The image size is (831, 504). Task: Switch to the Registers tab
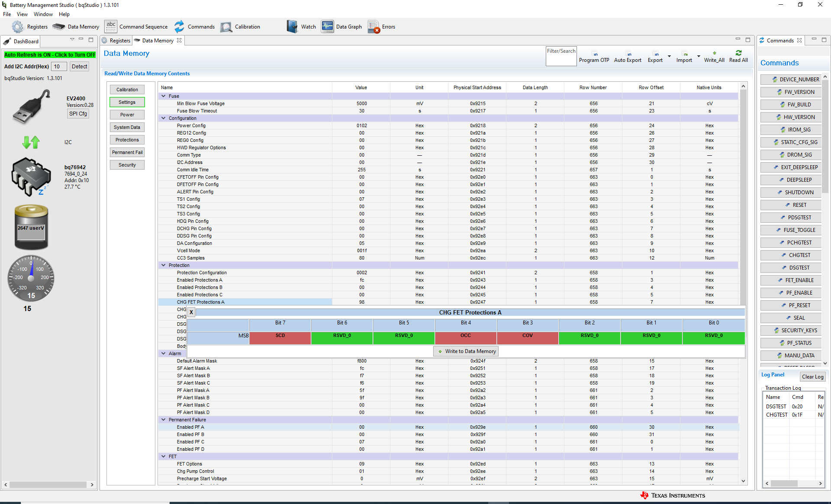click(x=116, y=41)
